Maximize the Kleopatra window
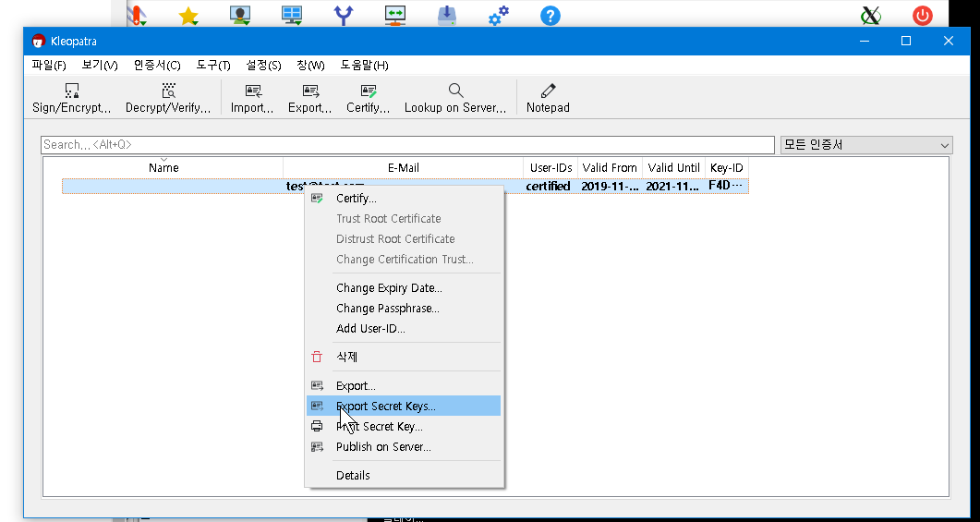The image size is (980, 522). coord(905,42)
